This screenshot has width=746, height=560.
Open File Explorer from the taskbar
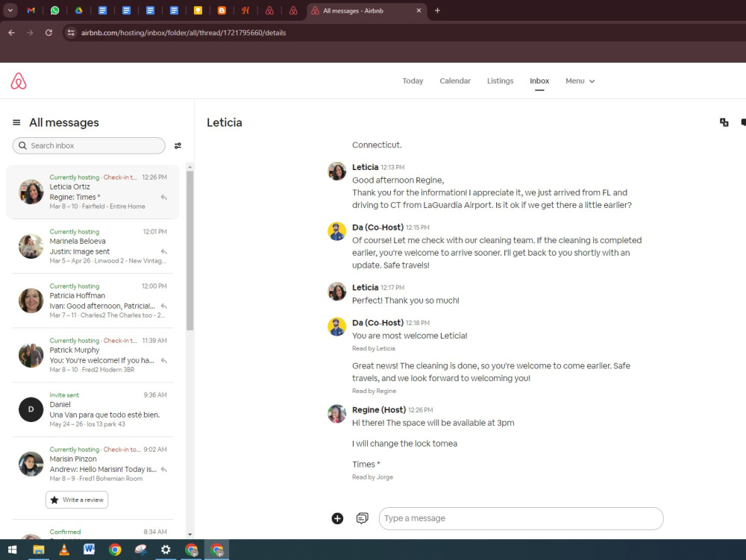[x=39, y=550]
